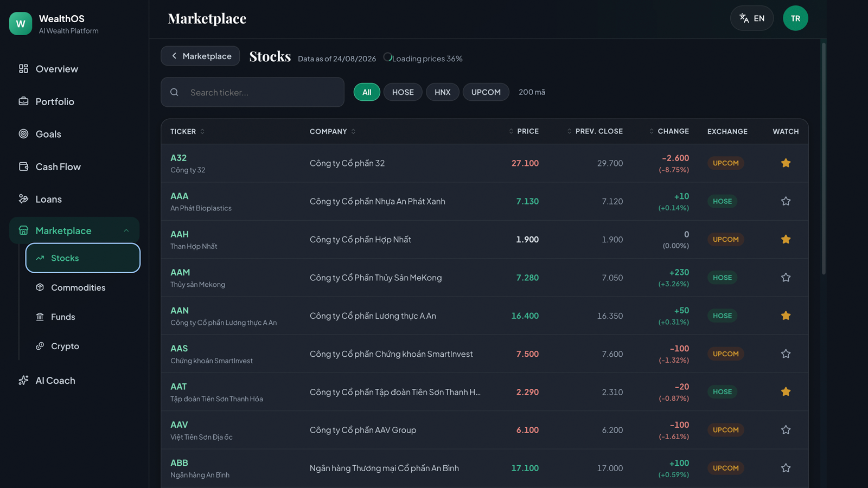Go back using the Marketplace button
The image size is (868, 488).
coord(200,56)
